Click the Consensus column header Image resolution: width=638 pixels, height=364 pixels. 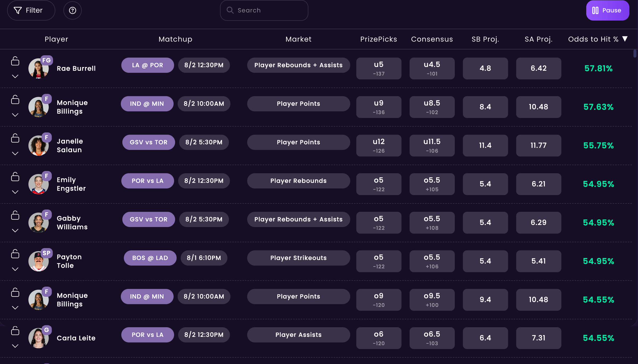coord(432,39)
